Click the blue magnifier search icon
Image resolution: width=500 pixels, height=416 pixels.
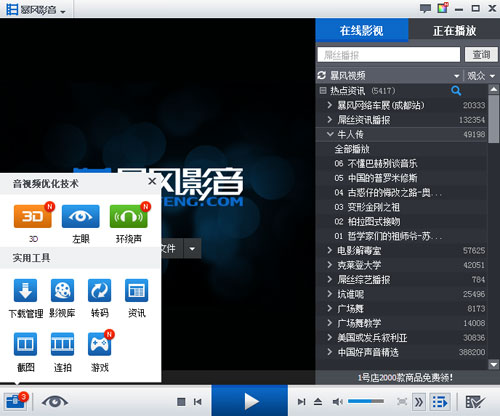click(456, 90)
